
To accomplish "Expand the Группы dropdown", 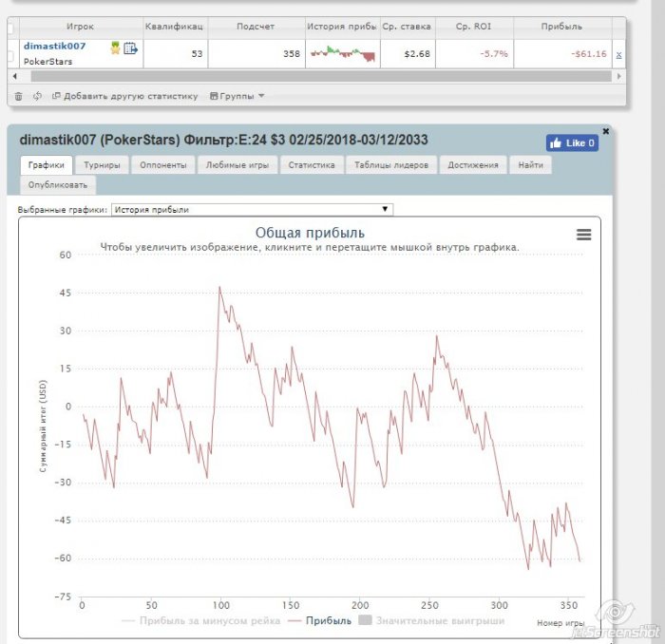I will (237, 96).
